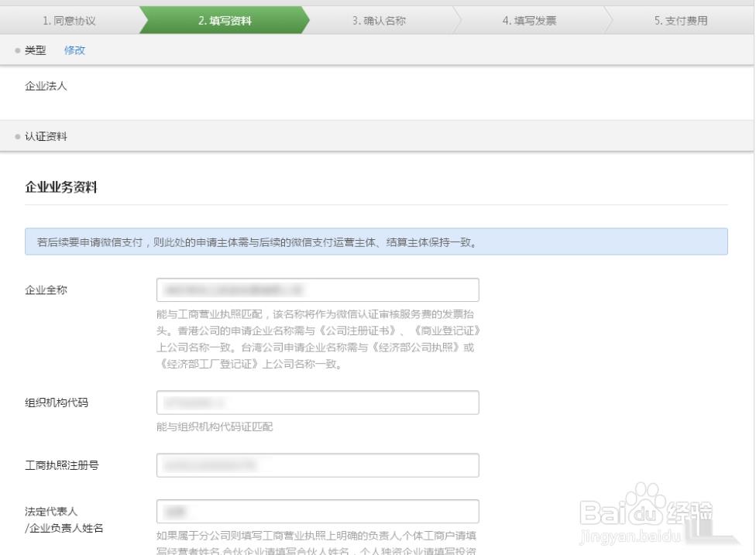Click the 认证资料 section header
The image size is (756, 555).
(x=46, y=136)
